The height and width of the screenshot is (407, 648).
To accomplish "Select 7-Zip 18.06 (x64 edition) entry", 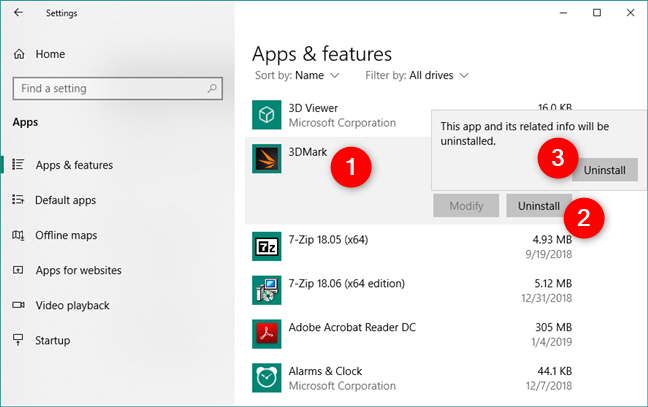I will click(346, 283).
